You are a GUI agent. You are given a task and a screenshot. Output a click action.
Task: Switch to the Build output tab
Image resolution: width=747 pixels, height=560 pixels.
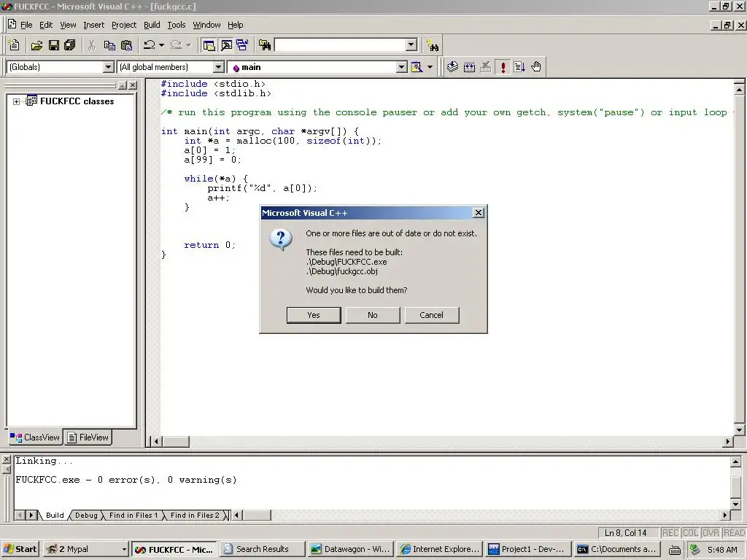(55, 516)
